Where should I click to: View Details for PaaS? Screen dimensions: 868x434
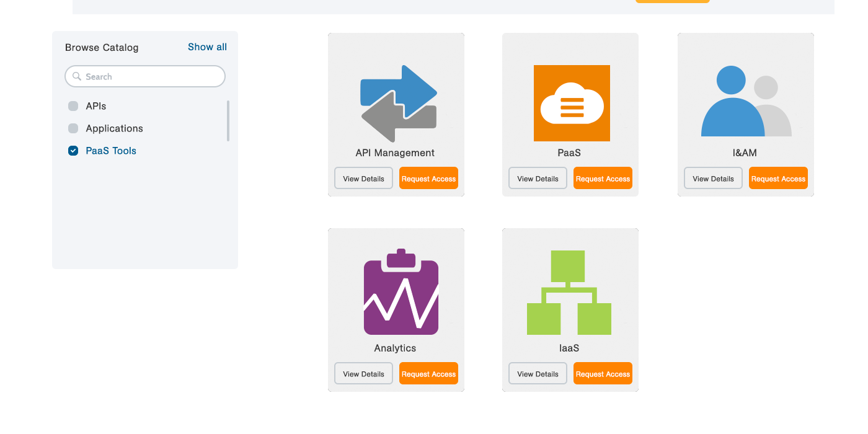coord(538,179)
